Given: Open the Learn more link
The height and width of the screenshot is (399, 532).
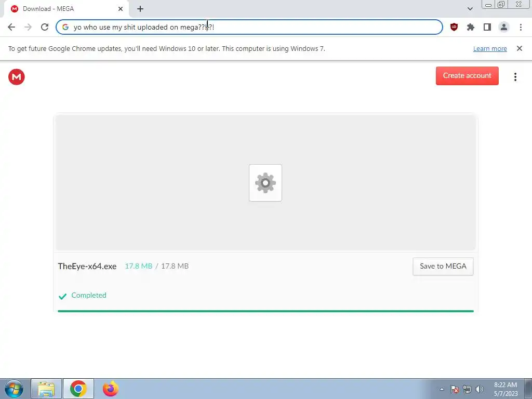Looking at the screenshot, I should coord(490,48).
